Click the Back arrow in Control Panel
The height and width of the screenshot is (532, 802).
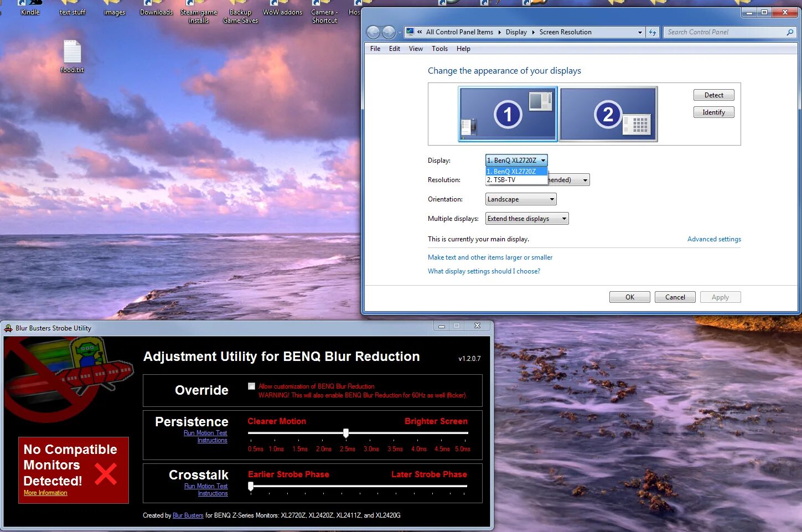pos(374,33)
